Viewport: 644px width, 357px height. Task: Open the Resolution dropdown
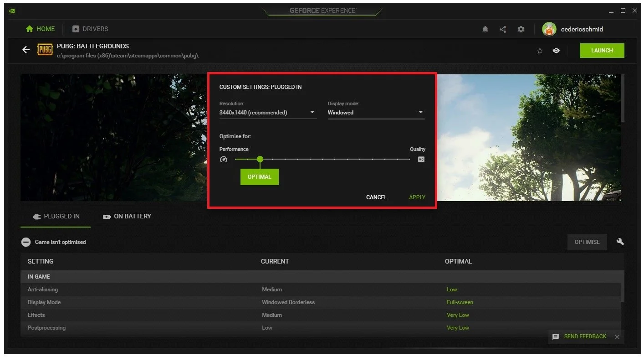coord(268,113)
